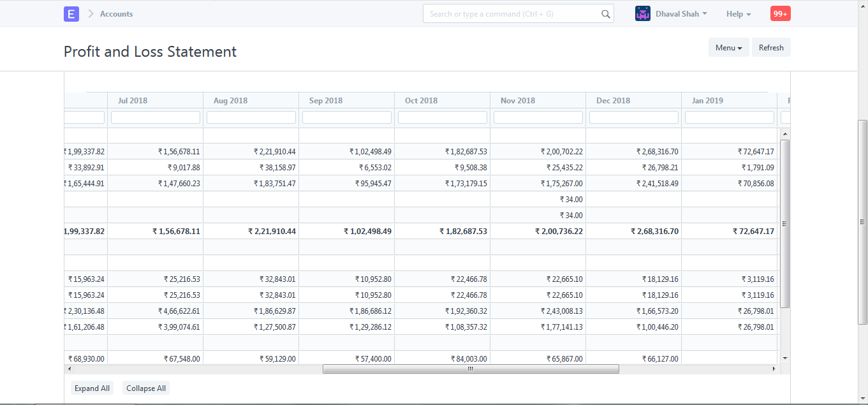
Task: Click the page's vertical scrollbar thumb
Action: [x=862, y=222]
